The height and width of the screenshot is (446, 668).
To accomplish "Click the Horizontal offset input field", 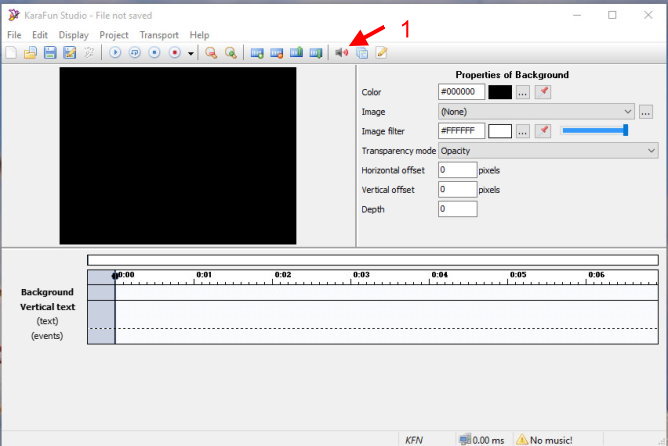I will (x=457, y=170).
